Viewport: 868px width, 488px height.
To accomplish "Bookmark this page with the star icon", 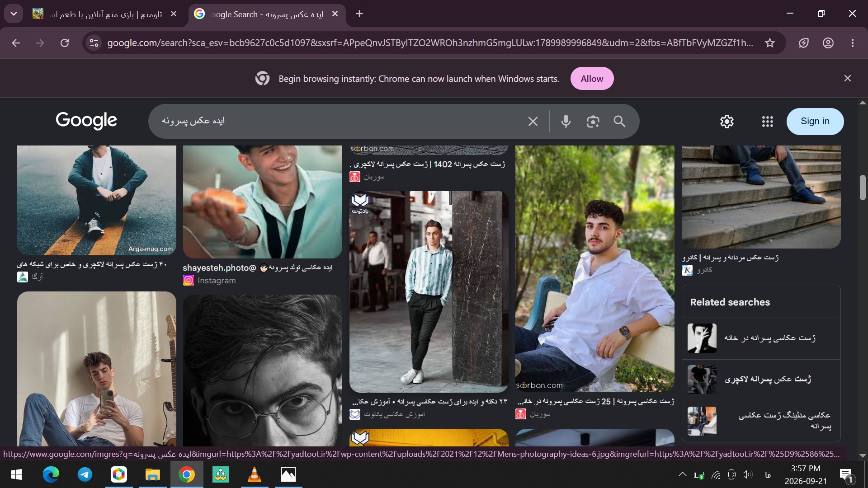I will point(769,43).
